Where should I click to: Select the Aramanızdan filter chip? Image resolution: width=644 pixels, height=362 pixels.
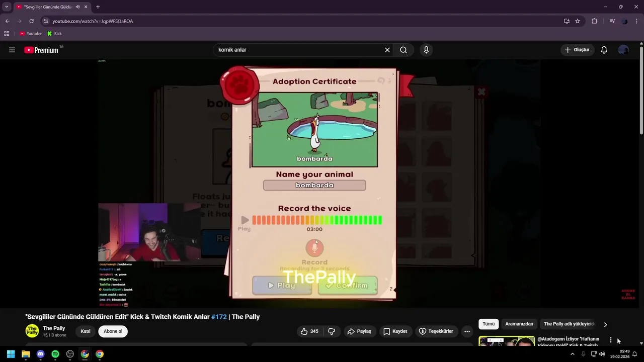519,324
